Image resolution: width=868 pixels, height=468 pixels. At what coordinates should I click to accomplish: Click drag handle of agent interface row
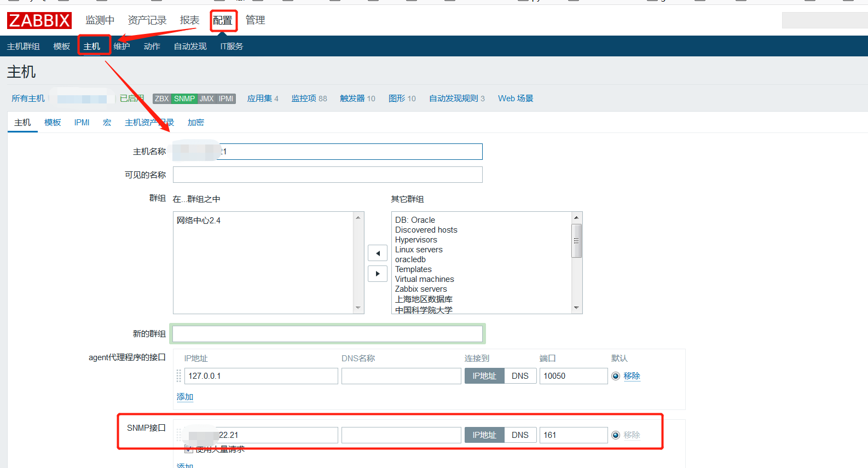click(178, 376)
